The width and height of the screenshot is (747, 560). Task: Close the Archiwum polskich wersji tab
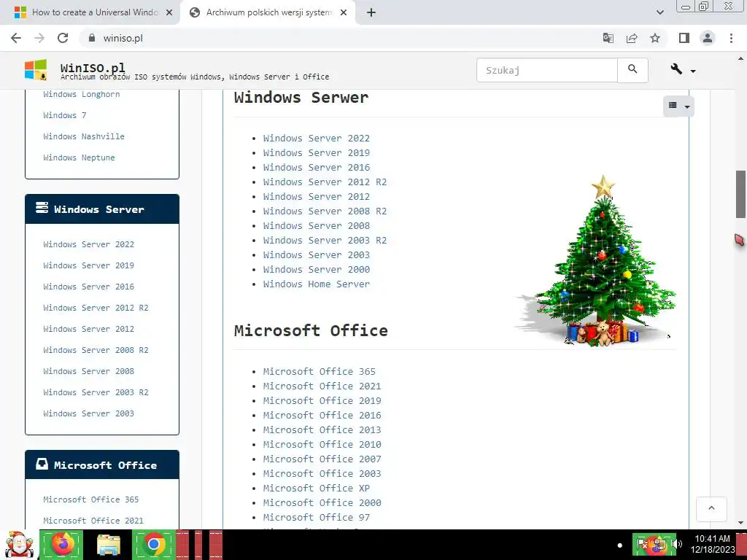(344, 13)
